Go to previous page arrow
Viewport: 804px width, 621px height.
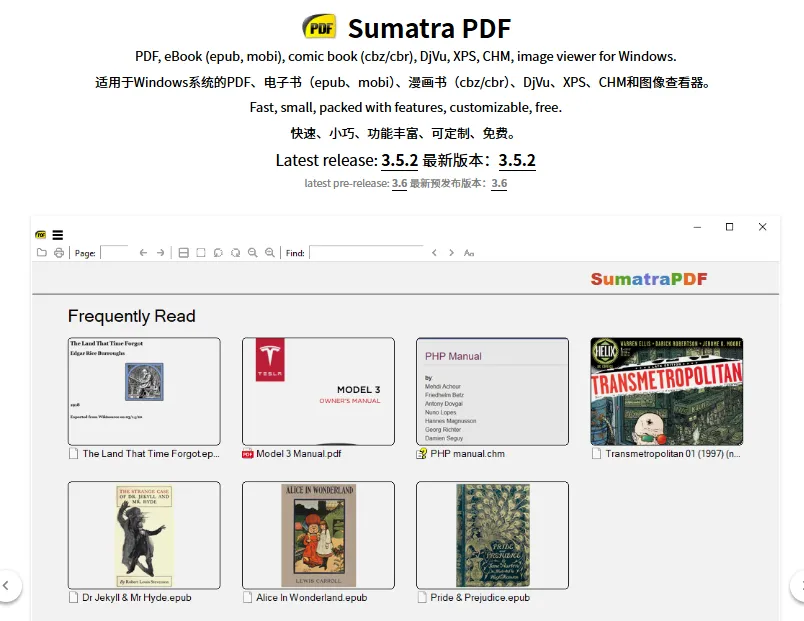143,252
